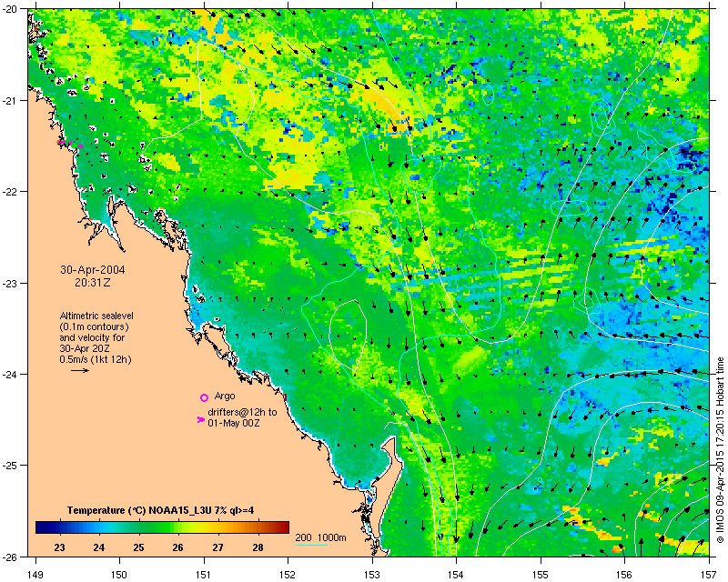Screen dimensions: 728x582
Task: Click the magenta drifter arrow legend marker
Action: pos(200,419)
